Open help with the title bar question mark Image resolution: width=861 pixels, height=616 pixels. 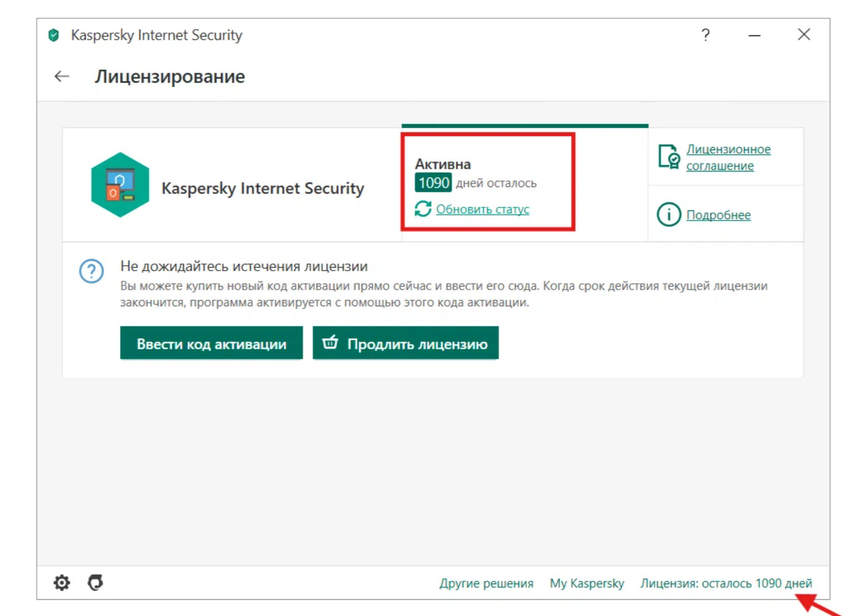[705, 35]
